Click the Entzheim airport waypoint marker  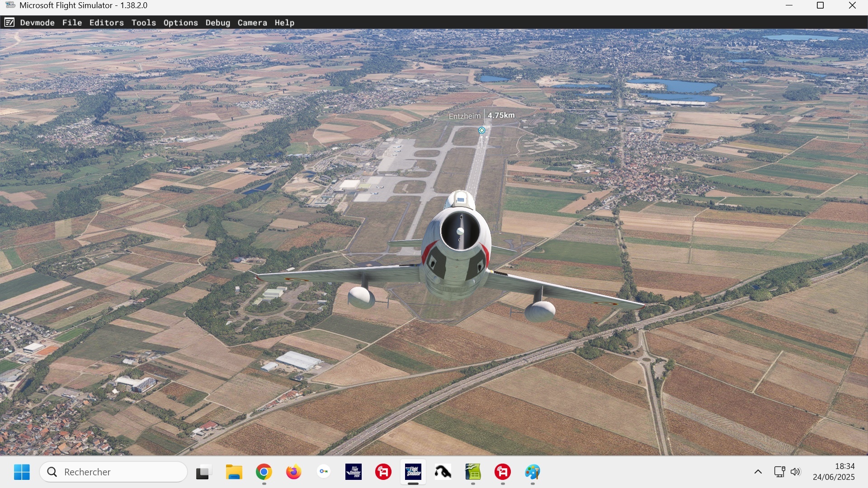coord(481,130)
